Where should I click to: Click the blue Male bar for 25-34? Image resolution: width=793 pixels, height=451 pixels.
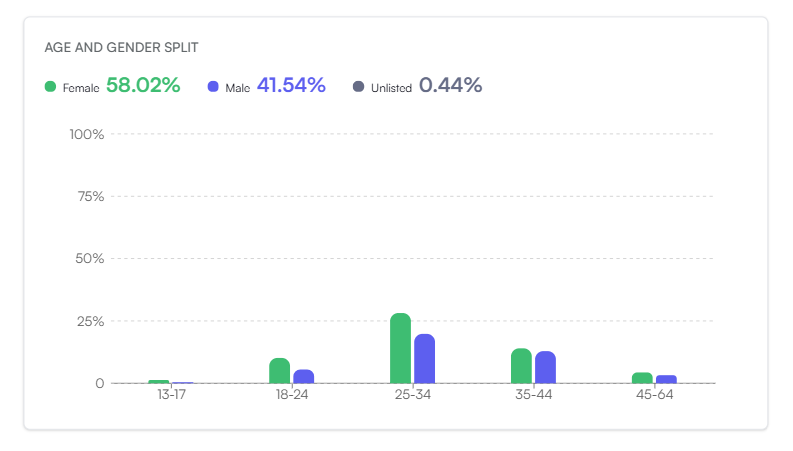coord(424,358)
